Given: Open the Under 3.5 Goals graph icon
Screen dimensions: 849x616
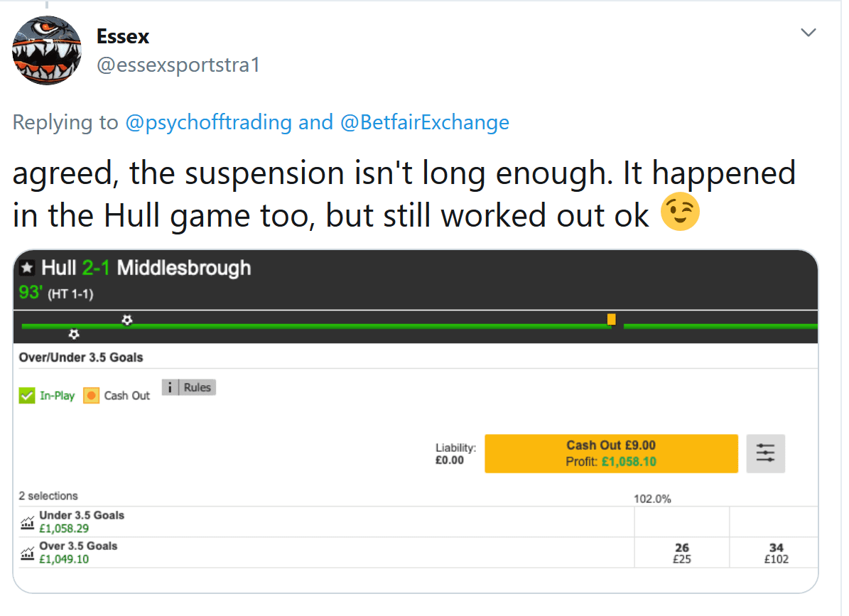Looking at the screenshot, I should pyautogui.click(x=27, y=522).
